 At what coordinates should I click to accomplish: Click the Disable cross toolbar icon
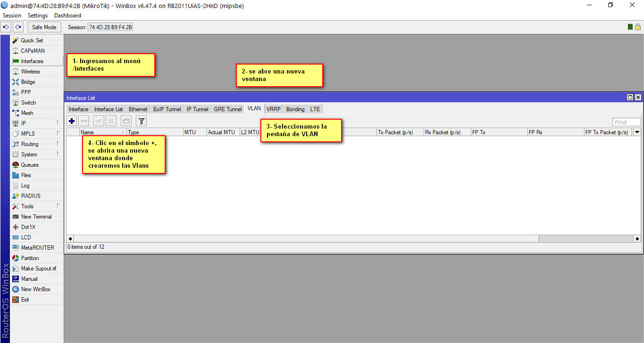[x=111, y=121]
